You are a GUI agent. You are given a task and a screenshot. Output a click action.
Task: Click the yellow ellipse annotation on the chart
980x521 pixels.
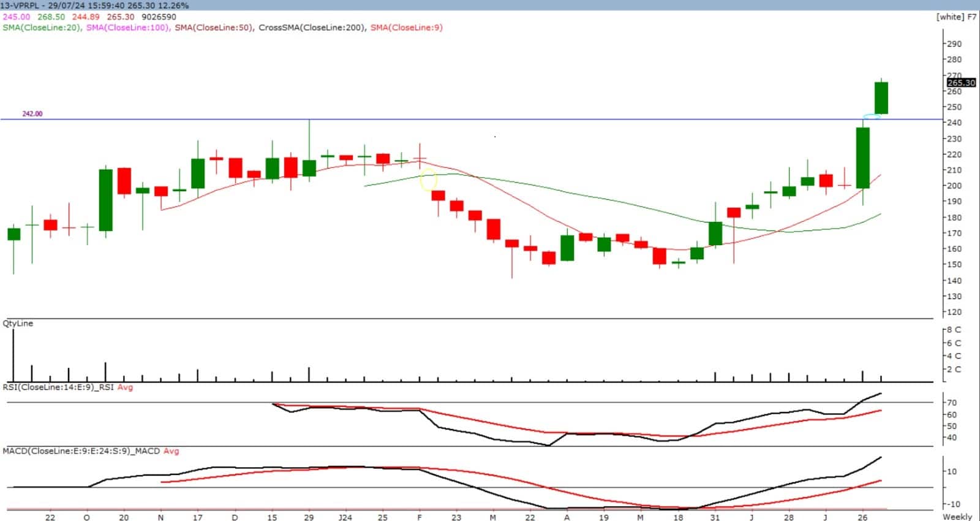click(428, 180)
